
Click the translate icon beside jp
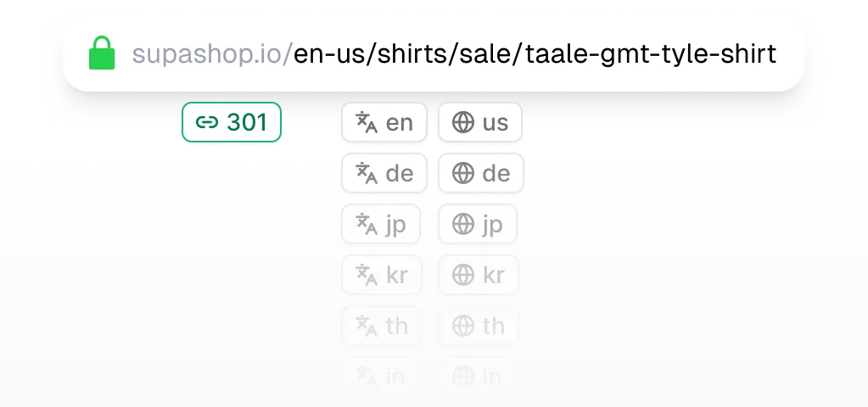366,225
